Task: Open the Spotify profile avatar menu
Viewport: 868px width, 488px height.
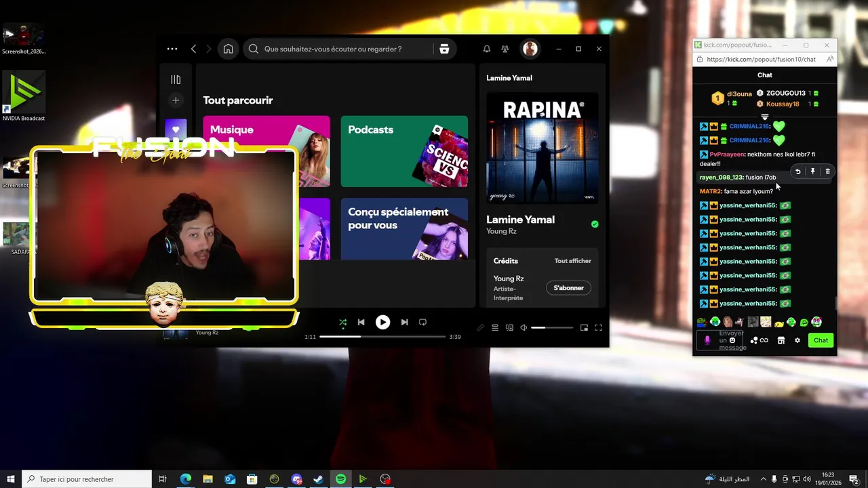Action: coord(530,49)
